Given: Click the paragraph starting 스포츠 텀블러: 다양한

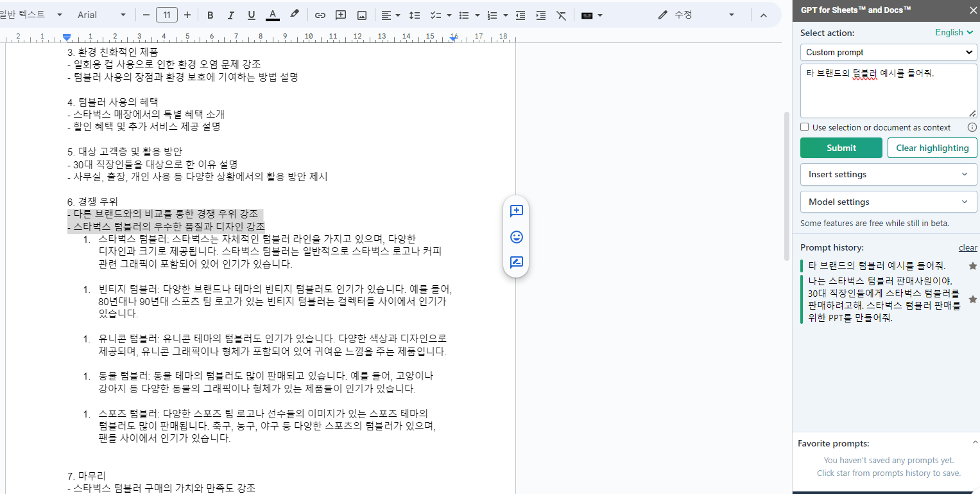Looking at the screenshot, I should tap(267, 426).
